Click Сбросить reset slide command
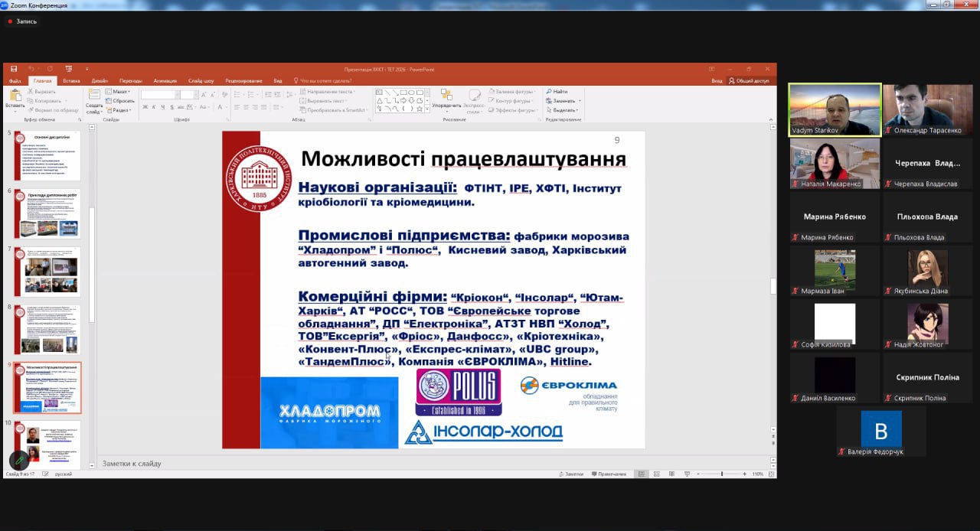 120,100
